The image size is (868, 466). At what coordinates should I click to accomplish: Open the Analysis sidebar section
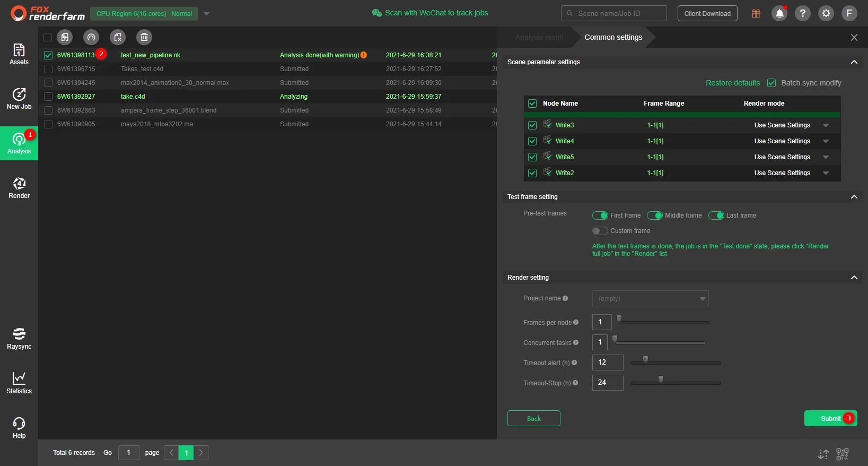pos(19,143)
